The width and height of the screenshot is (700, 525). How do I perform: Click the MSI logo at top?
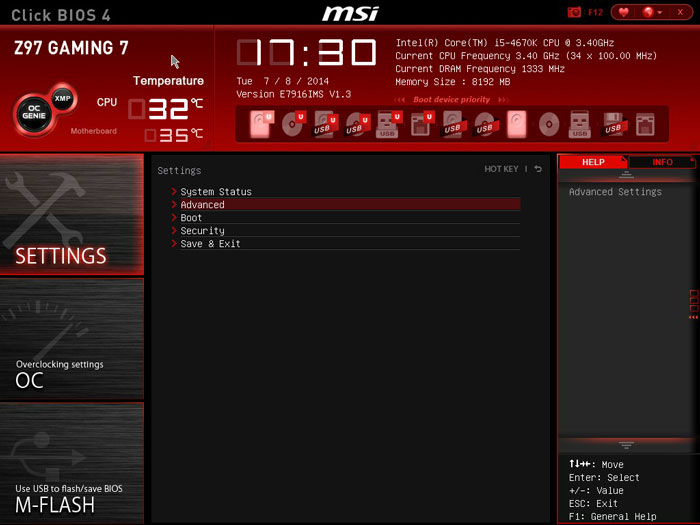pyautogui.click(x=350, y=13)
